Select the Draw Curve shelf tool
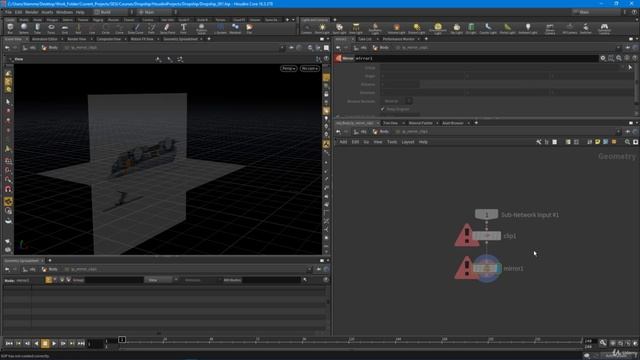This screenshot has width=640, height=360. click(136, 28)
